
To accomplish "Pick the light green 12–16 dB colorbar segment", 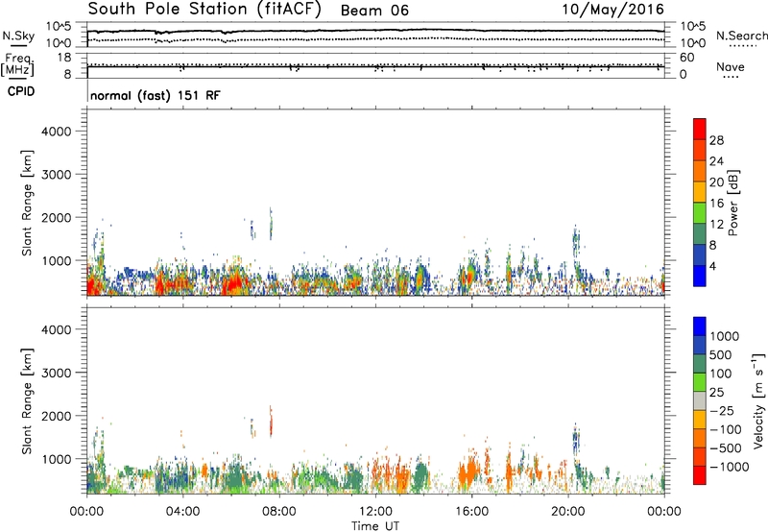I will 700,212.
